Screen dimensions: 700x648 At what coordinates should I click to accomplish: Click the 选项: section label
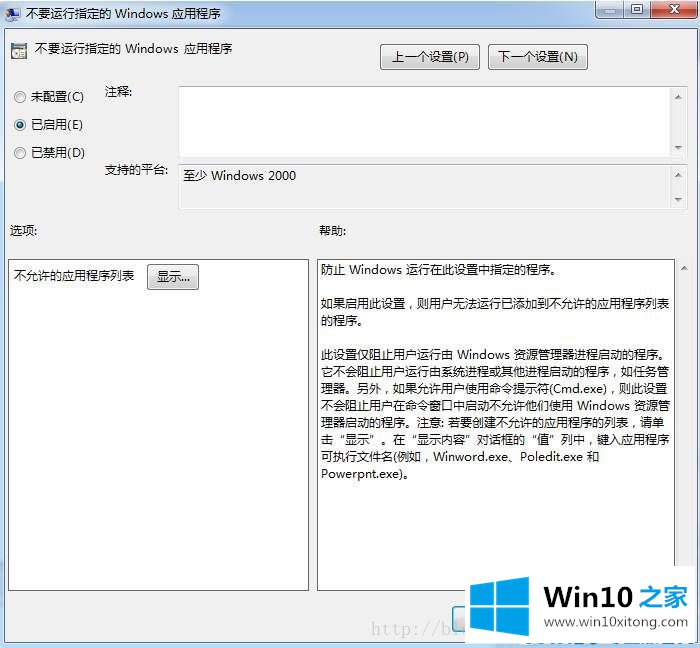(24, 231)
